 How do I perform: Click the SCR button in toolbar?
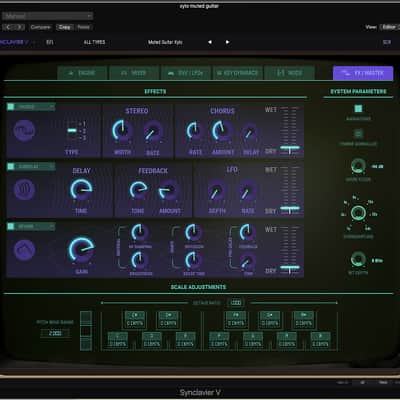[387, 42]
